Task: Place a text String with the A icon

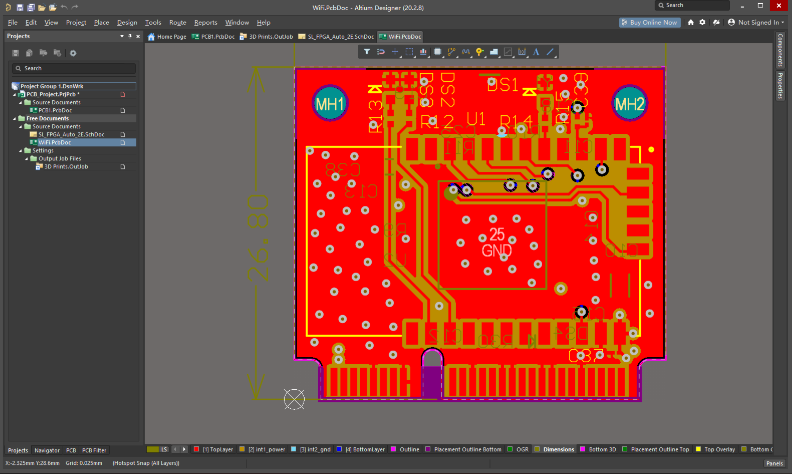Action: pyautogui.click(x=536, y=52)
